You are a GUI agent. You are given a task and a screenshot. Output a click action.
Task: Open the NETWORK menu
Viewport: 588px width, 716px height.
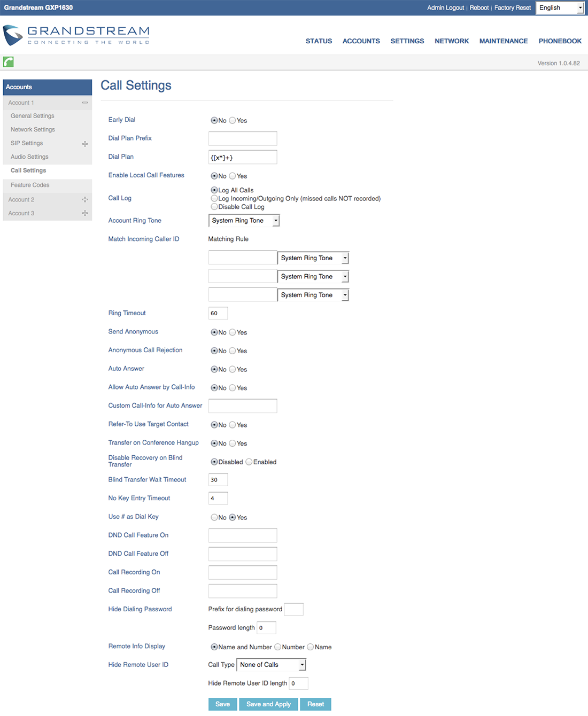[x=452, y=41]
